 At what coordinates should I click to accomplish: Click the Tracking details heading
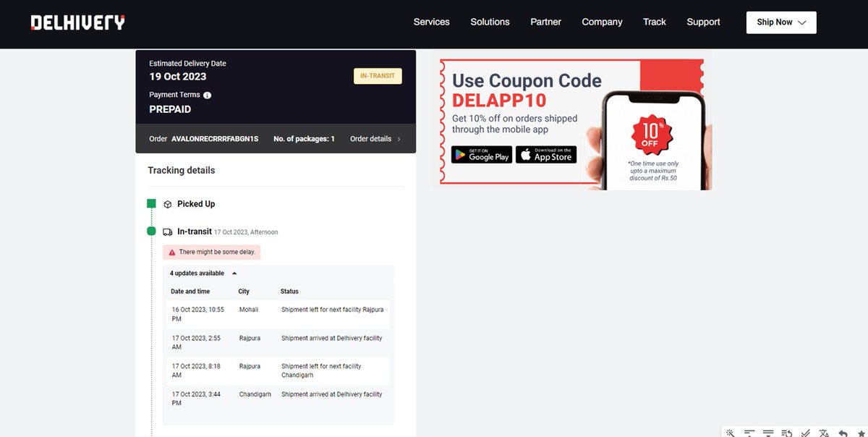pyautogui.click(x=182, y=171)
